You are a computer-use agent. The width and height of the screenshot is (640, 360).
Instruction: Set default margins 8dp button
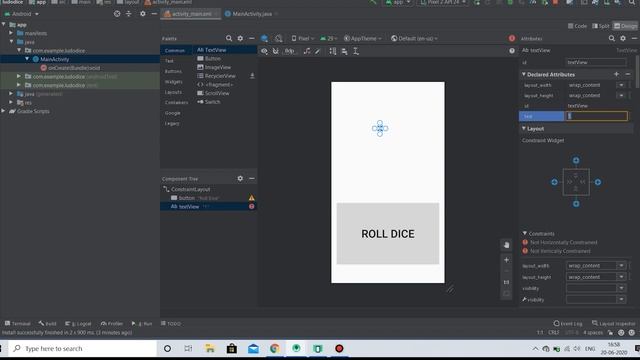tap(289, 51)
